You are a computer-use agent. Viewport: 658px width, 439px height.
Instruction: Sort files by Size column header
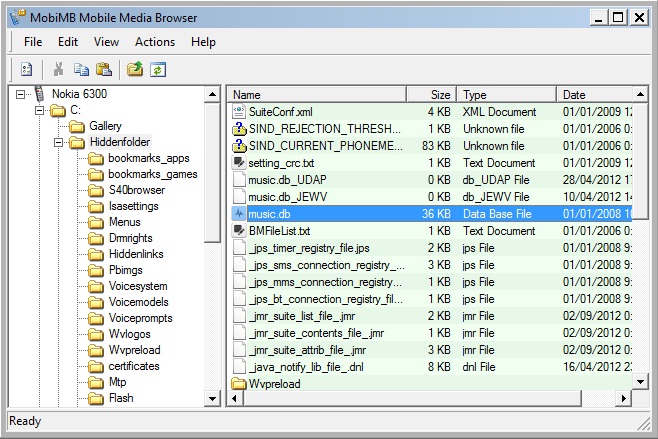431,95
